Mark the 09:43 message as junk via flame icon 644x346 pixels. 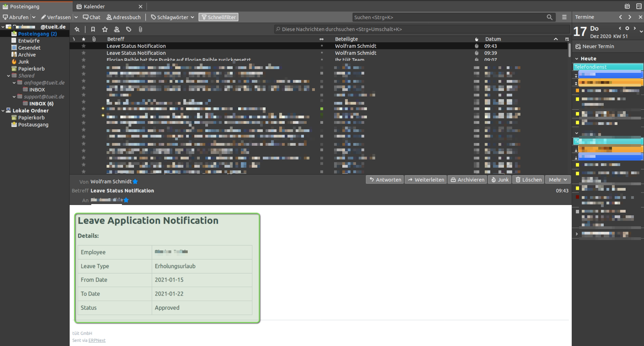click(477, 46)
